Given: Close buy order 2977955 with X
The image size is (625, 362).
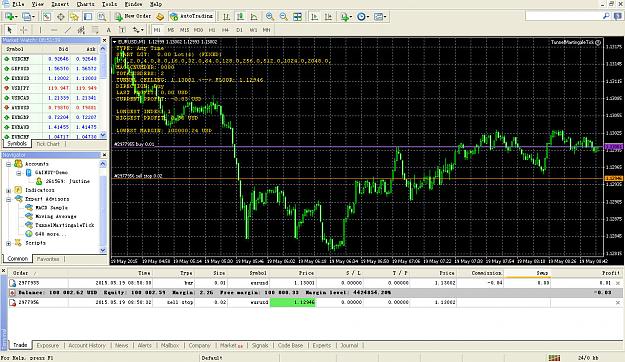Looking at the screenshot, I should pos(618,283).
